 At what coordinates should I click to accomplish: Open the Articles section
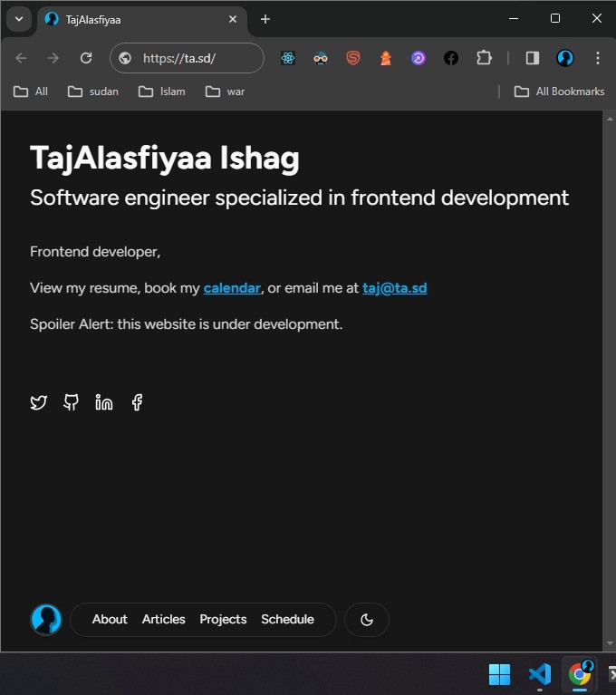(164, 619)
